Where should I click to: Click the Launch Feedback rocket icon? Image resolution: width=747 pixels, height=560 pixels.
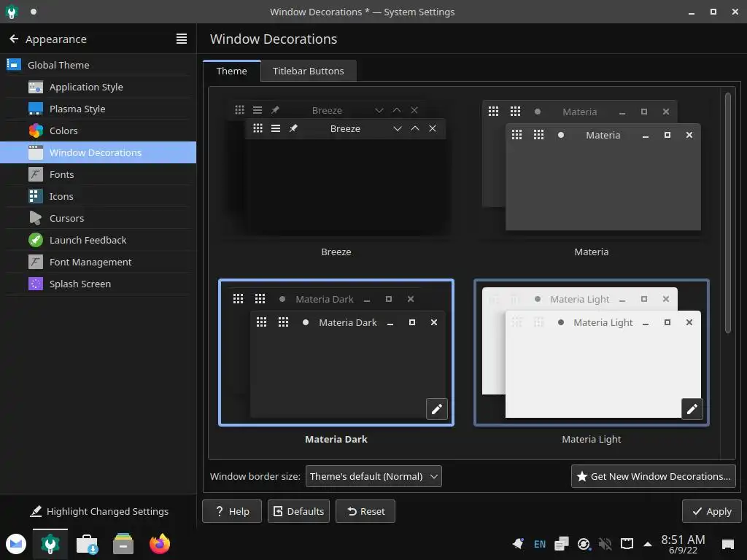tap(36, 240)
